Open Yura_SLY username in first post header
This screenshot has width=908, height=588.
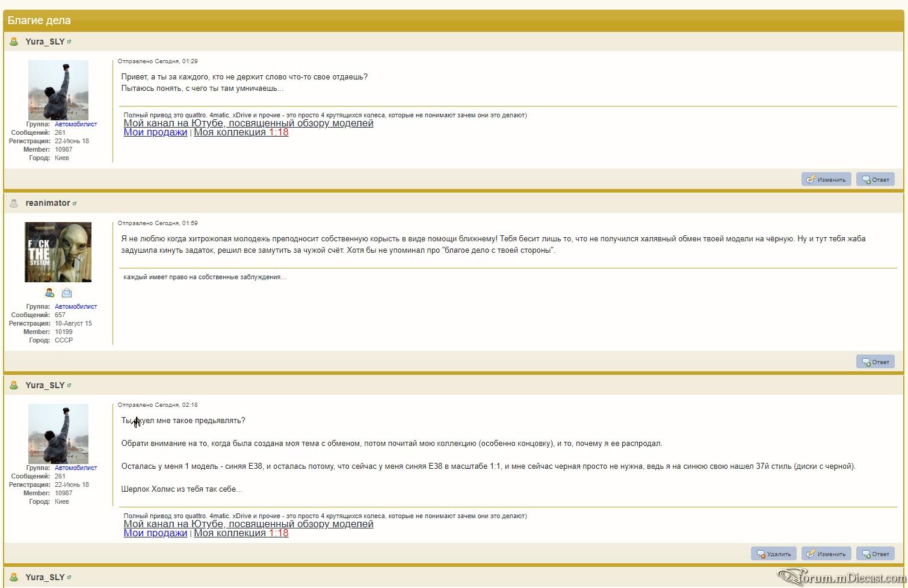click(45, 42)
